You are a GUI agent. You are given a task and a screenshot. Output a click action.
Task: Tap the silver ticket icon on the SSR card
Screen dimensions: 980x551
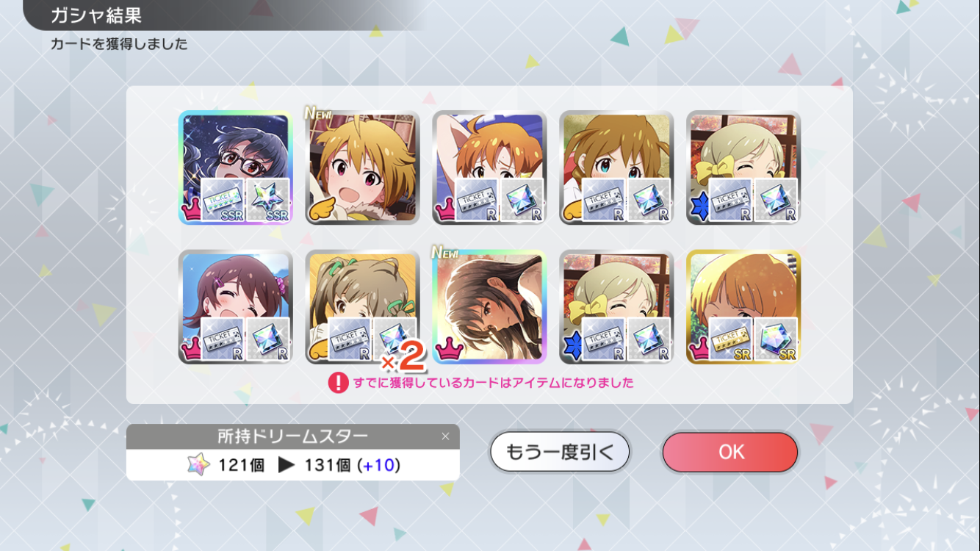(x=223, y=200)
